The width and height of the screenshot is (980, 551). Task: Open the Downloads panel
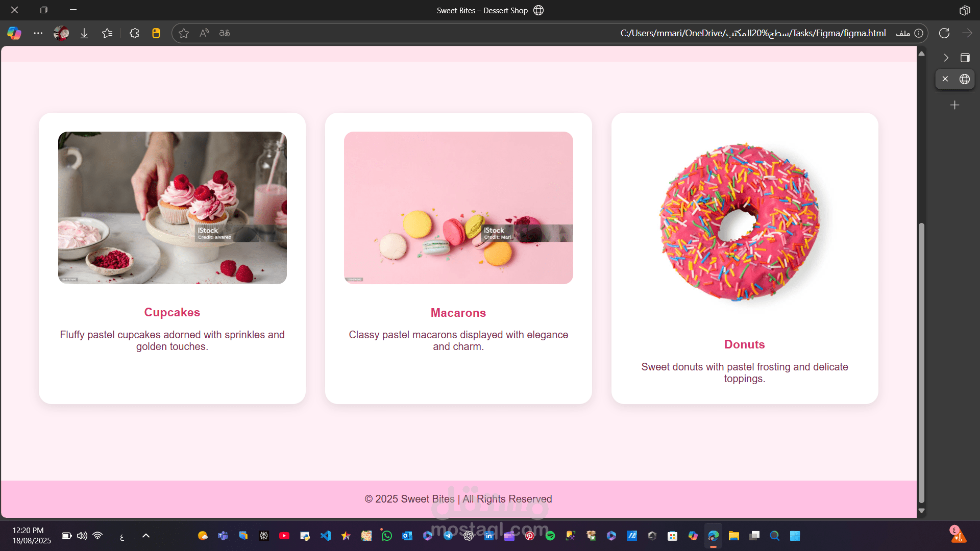pyautogui.click(x=84, y=33)
